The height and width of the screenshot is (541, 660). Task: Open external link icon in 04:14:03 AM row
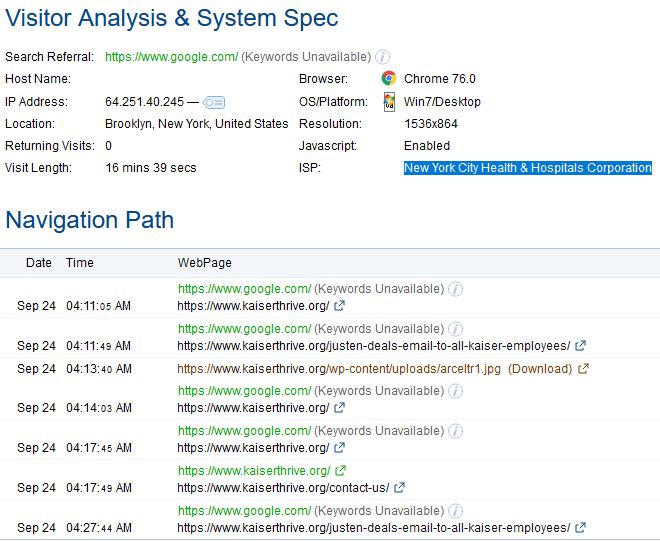coord(339,408)
